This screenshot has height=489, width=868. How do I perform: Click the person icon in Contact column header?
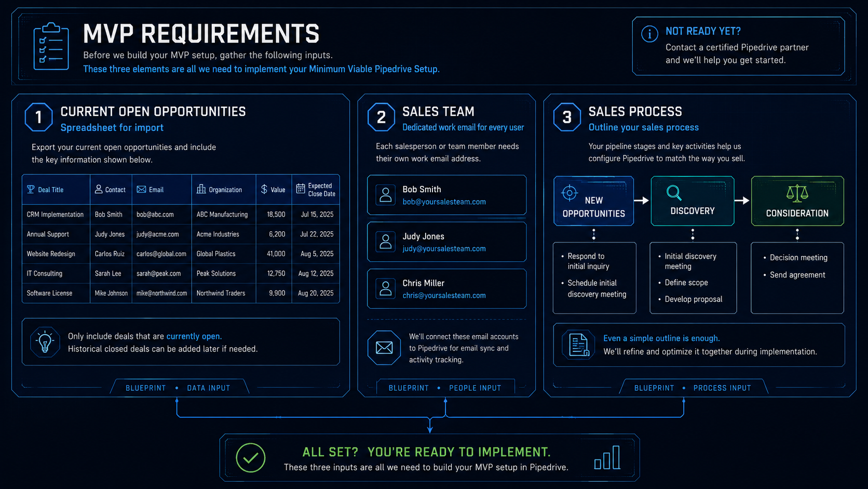pyautogui.click(x=99, y=189)
